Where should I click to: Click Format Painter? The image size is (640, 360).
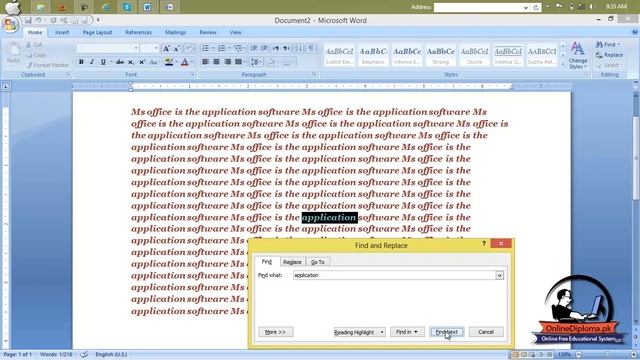(x=48, y=65)
